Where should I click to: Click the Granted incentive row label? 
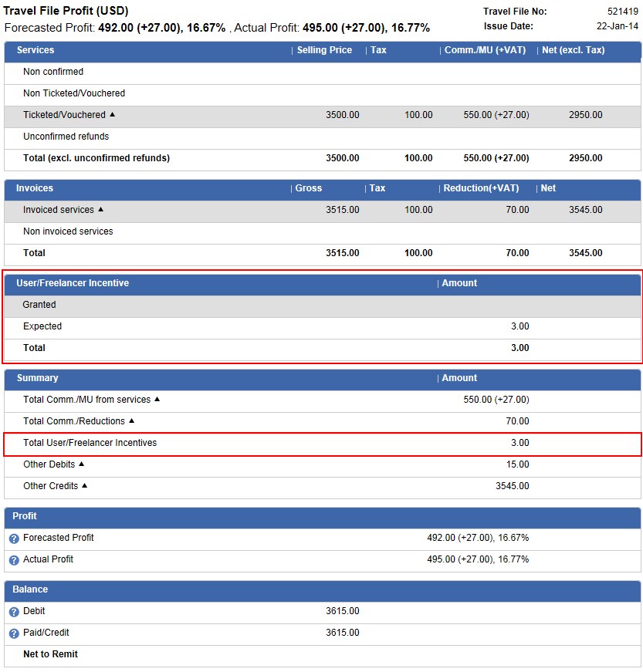point(39,305)
